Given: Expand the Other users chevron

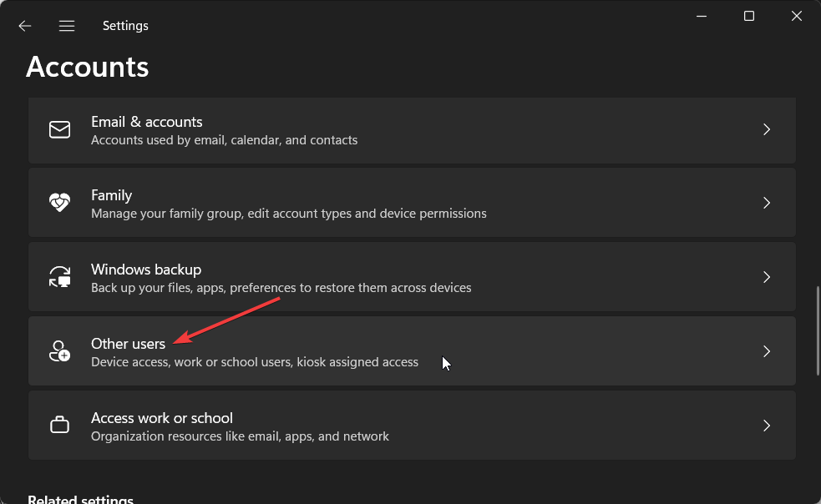Looking at the screenshot, I should tap(767, 351).
